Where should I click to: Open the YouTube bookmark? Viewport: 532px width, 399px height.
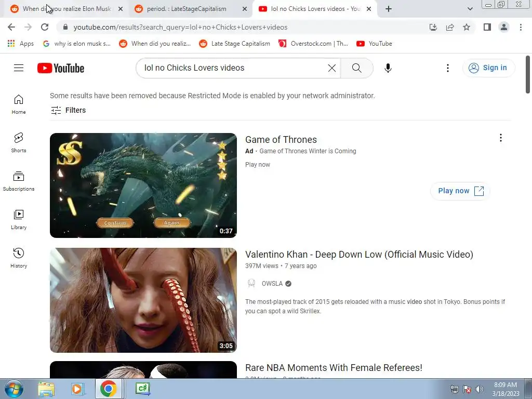374,44
